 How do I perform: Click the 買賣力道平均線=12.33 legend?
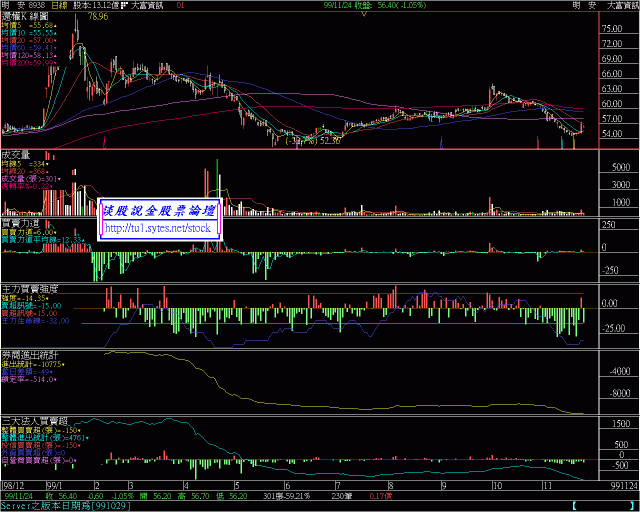44,240
